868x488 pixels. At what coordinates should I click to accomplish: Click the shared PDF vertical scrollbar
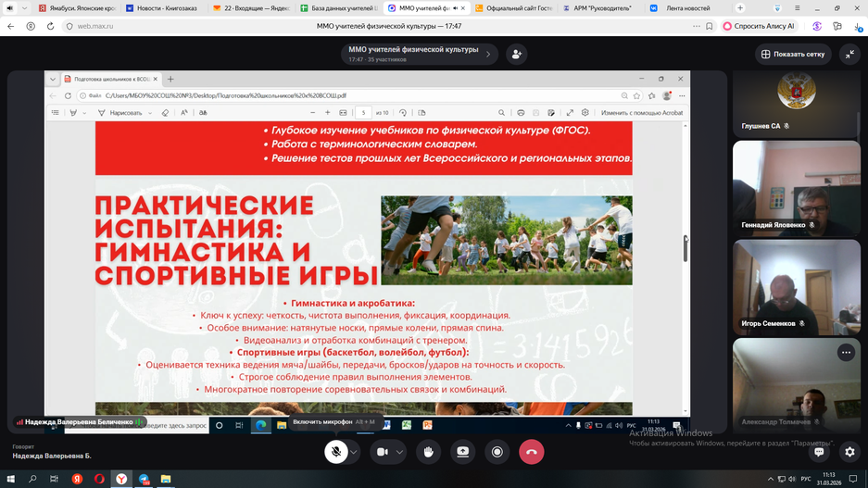(x=686, y=248)
